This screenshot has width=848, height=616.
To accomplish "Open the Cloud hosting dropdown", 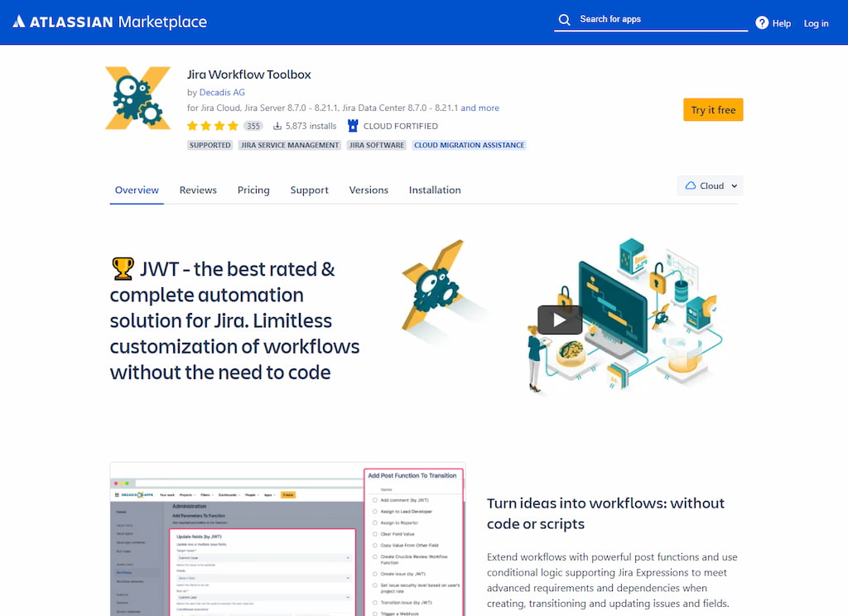I will tap(710, 185).
